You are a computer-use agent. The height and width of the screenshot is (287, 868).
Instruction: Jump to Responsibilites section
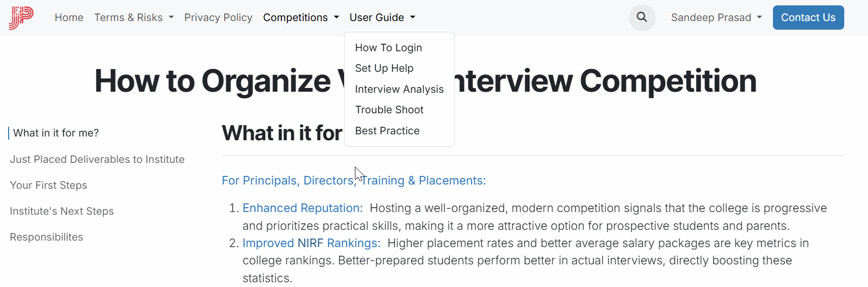(x=46, y=237)
